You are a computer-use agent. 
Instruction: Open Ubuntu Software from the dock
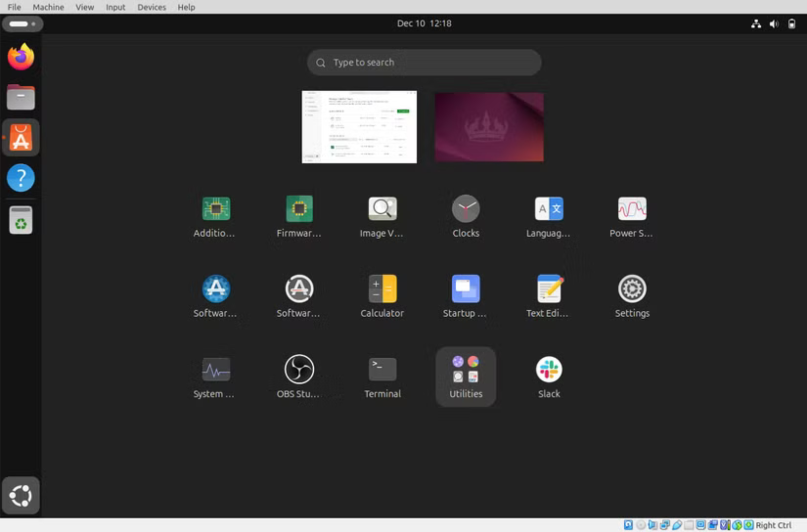click(21, 137)
